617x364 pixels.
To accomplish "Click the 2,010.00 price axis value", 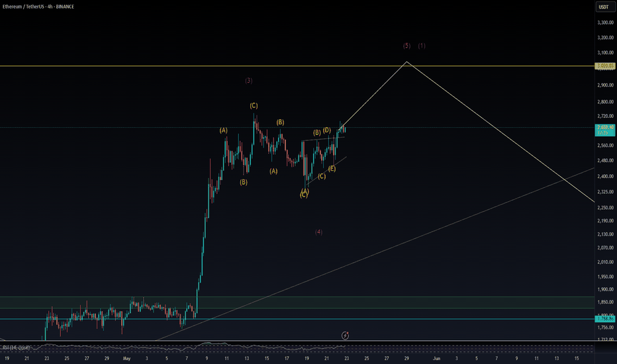I will 606,262.
